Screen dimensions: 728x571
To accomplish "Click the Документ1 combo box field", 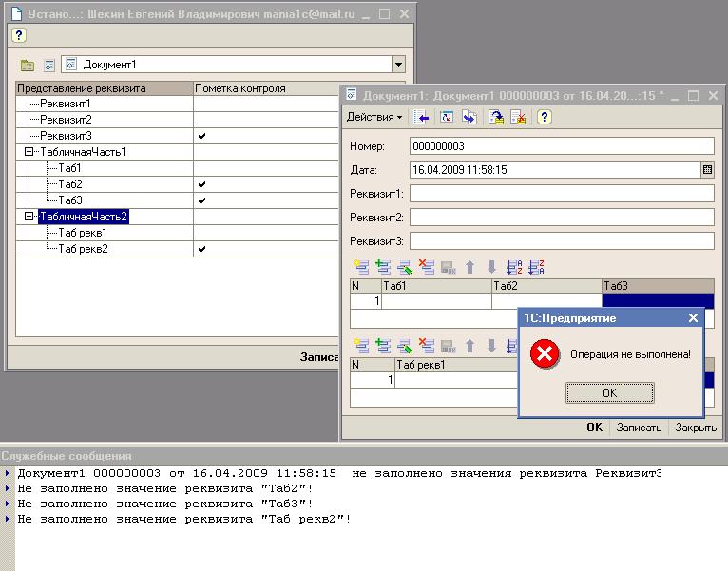I will click(227, 65).
